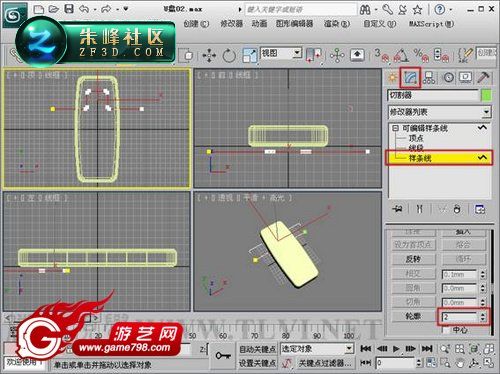Select the Scale tool in main toolbar

(x=250, y=55)
